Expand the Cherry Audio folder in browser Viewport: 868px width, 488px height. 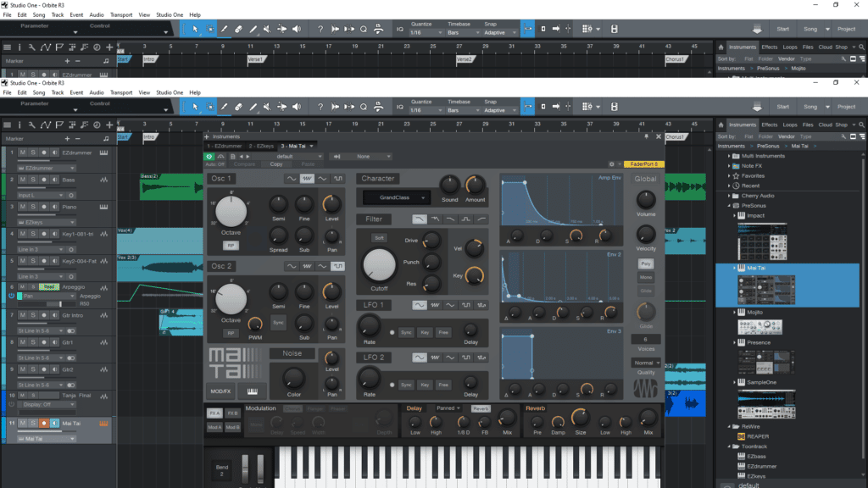(729, 196)
